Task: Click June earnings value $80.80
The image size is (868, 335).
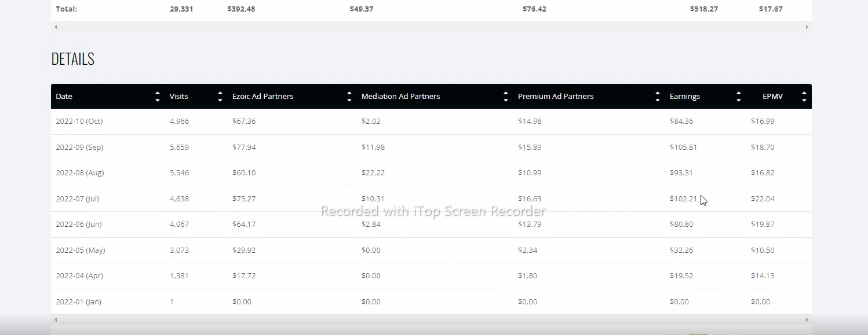Action: 681,224
